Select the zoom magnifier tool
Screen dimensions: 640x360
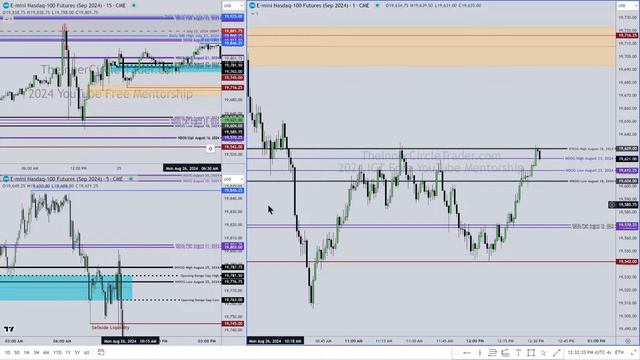(x=543, y=353)
